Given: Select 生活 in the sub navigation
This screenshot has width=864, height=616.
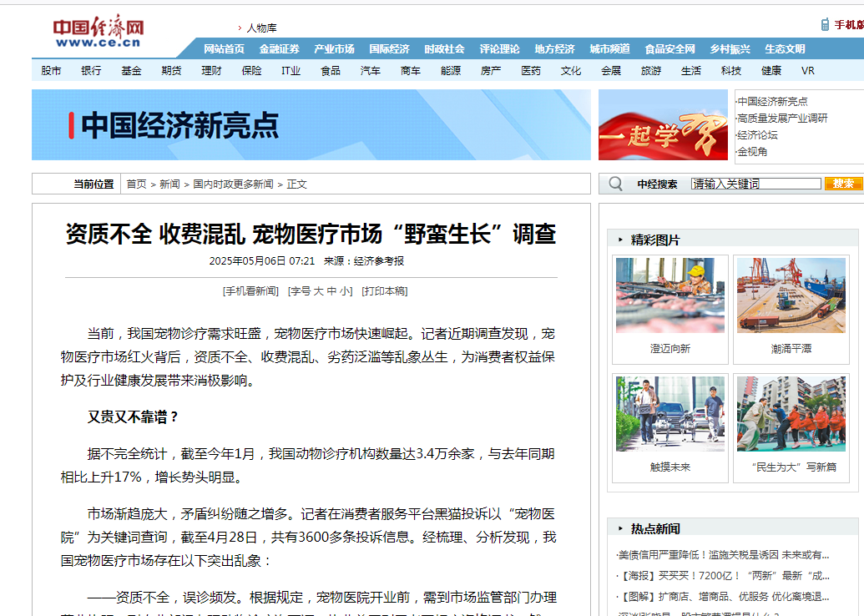Looking at the screenshot, I should (x=691, y=70).
